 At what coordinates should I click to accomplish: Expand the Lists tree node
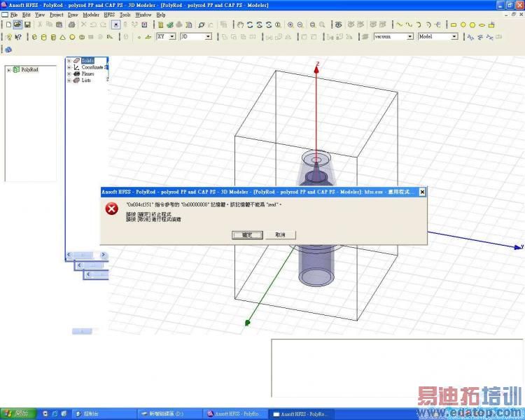pos(69,80)
